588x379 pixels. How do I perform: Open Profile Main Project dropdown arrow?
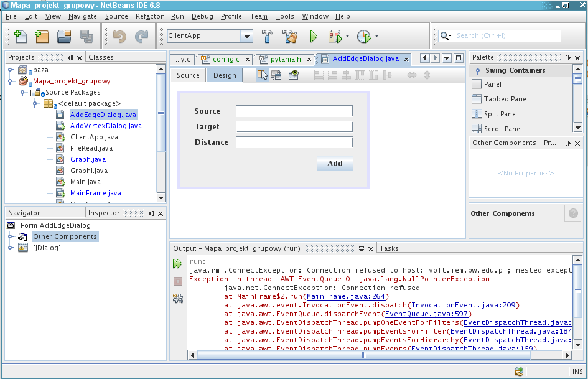(376, 36)
